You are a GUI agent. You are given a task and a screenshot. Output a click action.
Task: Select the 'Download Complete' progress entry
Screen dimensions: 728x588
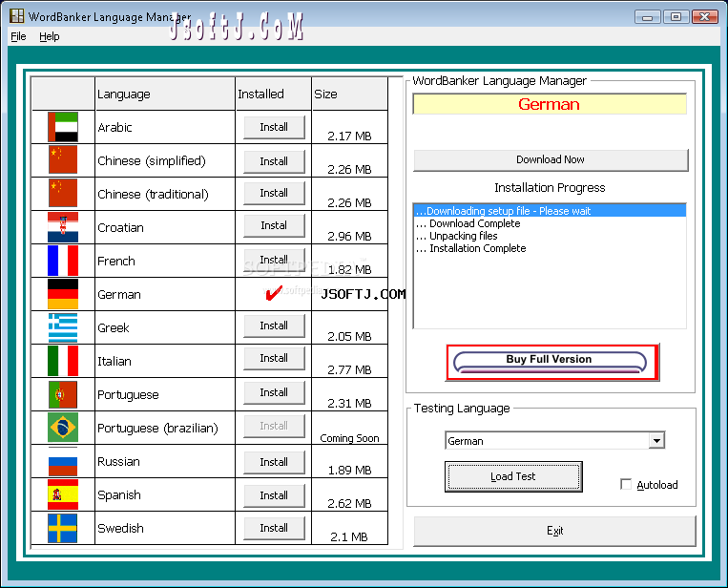pyautogui.click(x=550, y=223)
